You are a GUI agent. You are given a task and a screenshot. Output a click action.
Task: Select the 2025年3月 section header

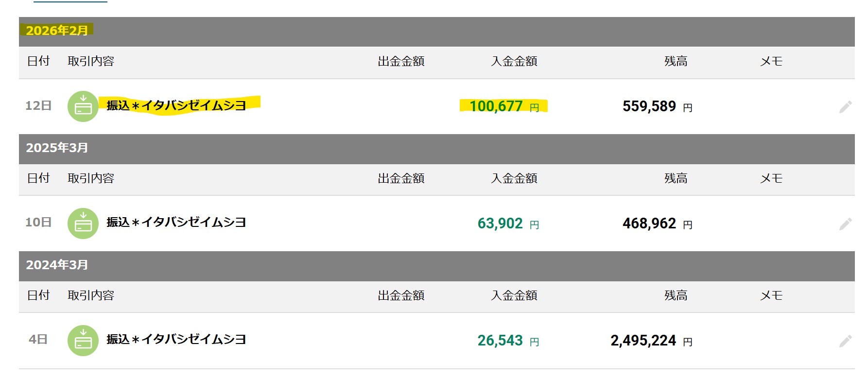point(57,148)
